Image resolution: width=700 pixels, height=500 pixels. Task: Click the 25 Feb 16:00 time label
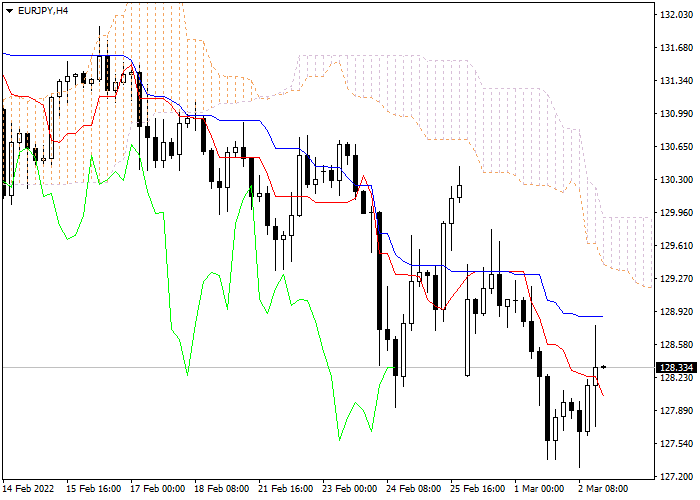click(478, 489)
